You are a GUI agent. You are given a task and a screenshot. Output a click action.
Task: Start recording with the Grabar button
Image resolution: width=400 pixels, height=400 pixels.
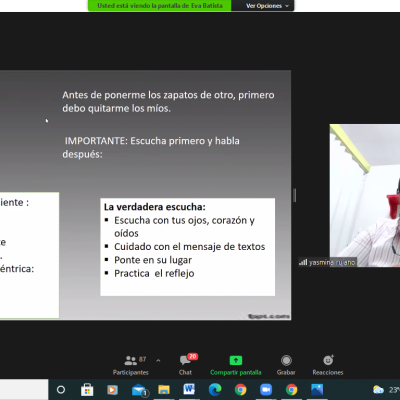tap(286, 365)
